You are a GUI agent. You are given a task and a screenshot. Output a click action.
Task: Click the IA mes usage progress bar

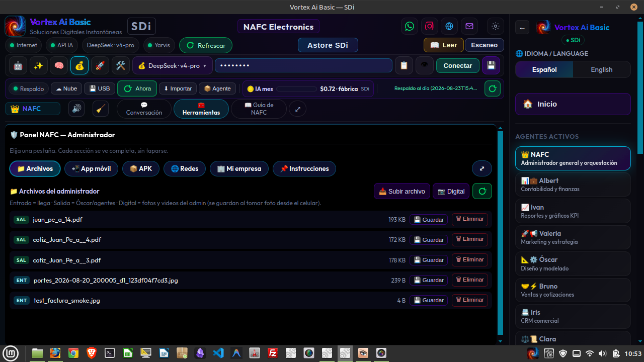point(296,89)
